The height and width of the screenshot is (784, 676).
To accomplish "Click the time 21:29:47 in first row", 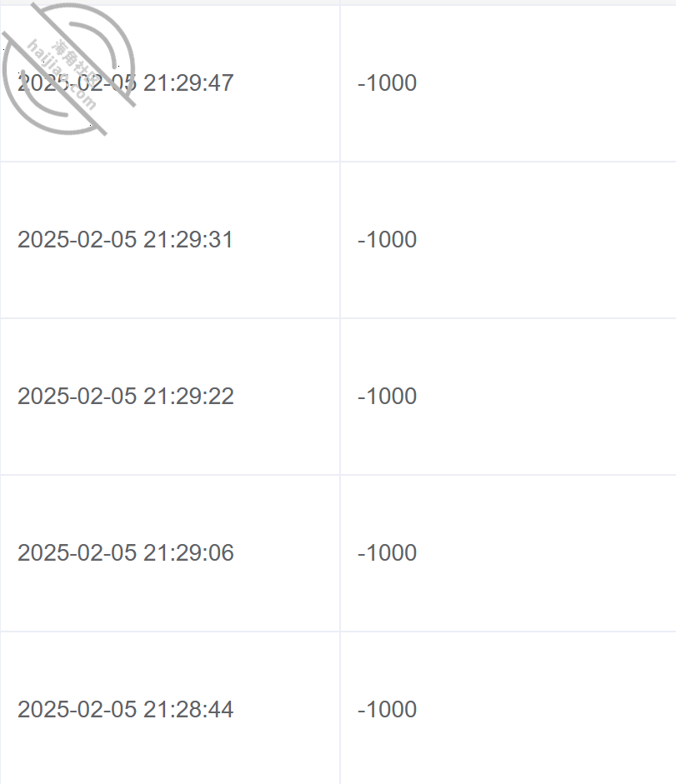I will pyautogui.click(x=188, y=83).
